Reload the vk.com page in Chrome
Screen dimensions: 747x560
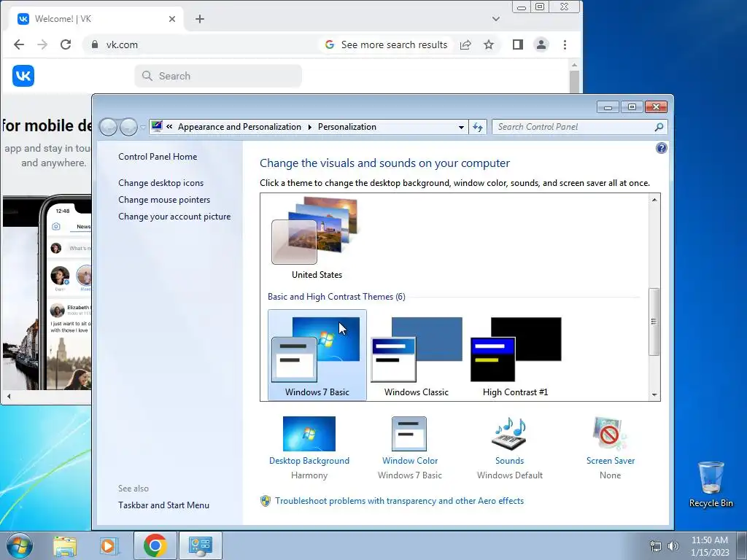click(x=66, y=44)
